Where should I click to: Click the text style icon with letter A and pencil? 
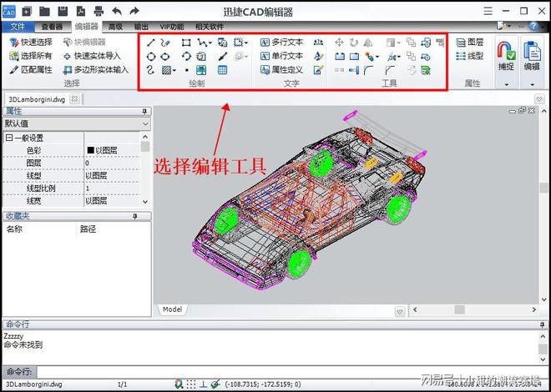coord(318,56)
